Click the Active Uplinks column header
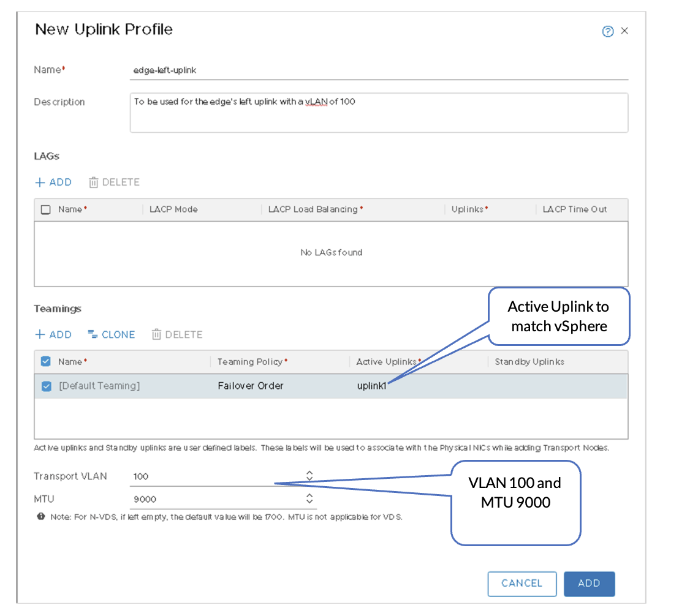 386,362
